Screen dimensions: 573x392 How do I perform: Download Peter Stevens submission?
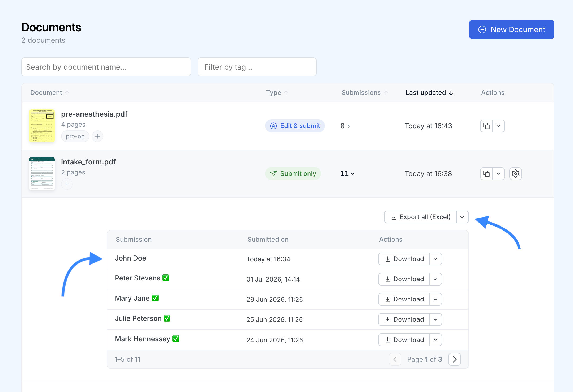point(404,279)
